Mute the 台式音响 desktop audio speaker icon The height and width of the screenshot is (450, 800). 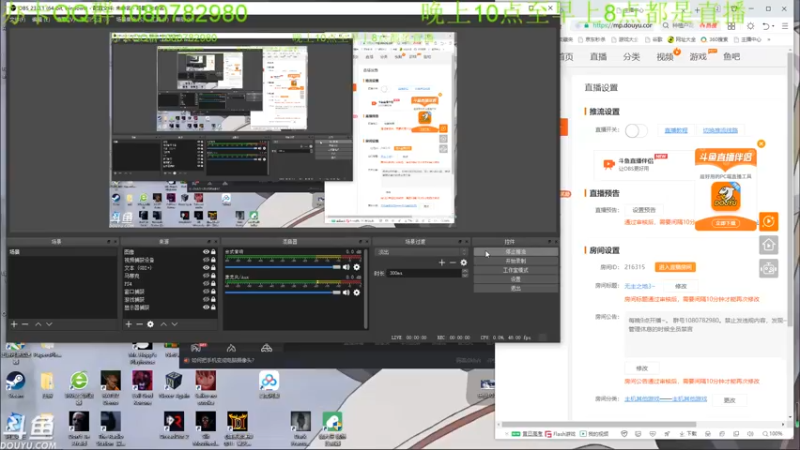pyautogui.click(x=346, y=267)
